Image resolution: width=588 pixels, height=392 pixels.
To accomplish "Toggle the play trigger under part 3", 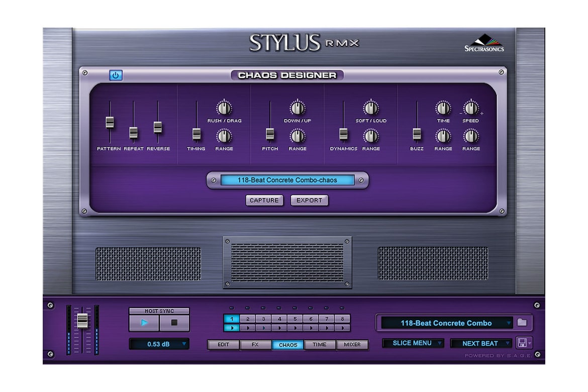I will click(263, 328).
